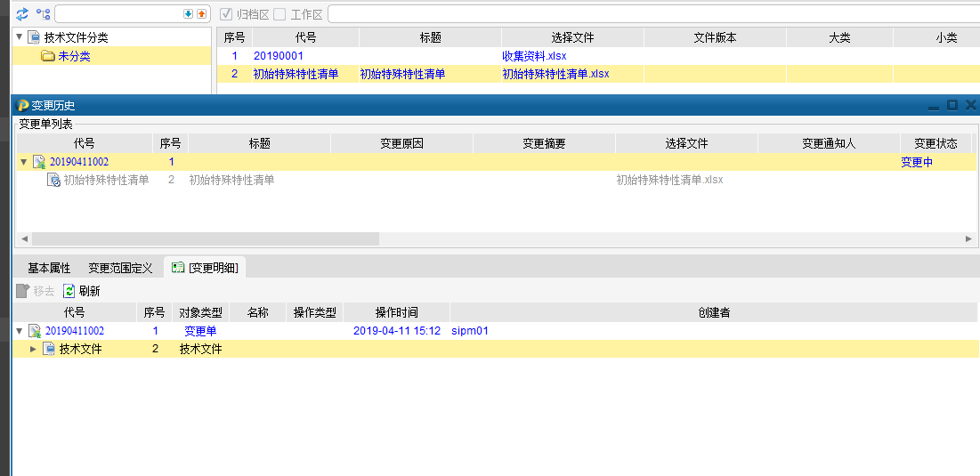Click the green 刷新 refresh icon
Image resolution: width=980 pixels, height=476 pixels.
69,291
